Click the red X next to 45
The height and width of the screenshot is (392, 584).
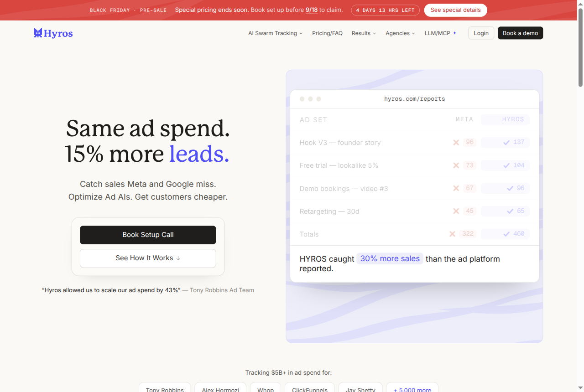point(456,211)
